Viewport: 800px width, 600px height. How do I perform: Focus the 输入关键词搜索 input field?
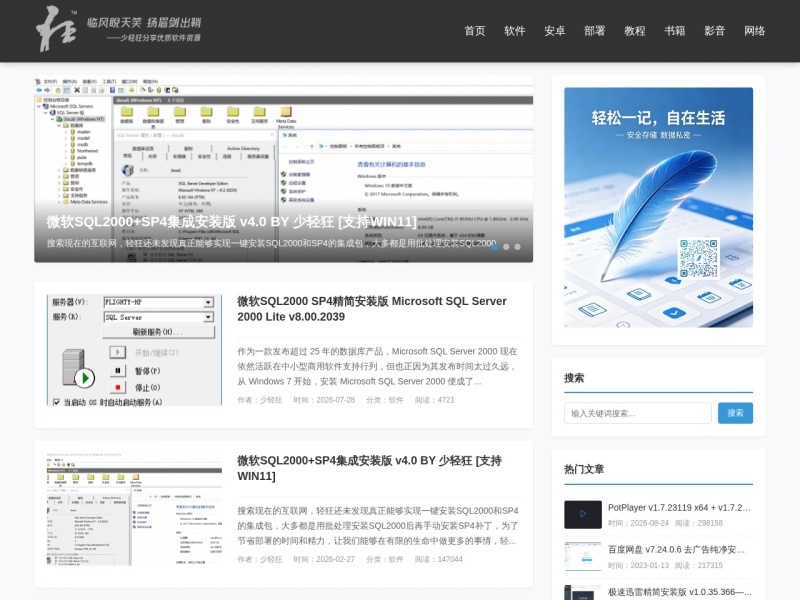638,413
